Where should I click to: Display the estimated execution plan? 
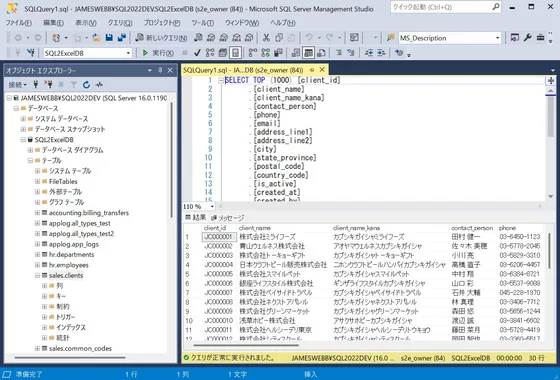[x=210, y=53]
